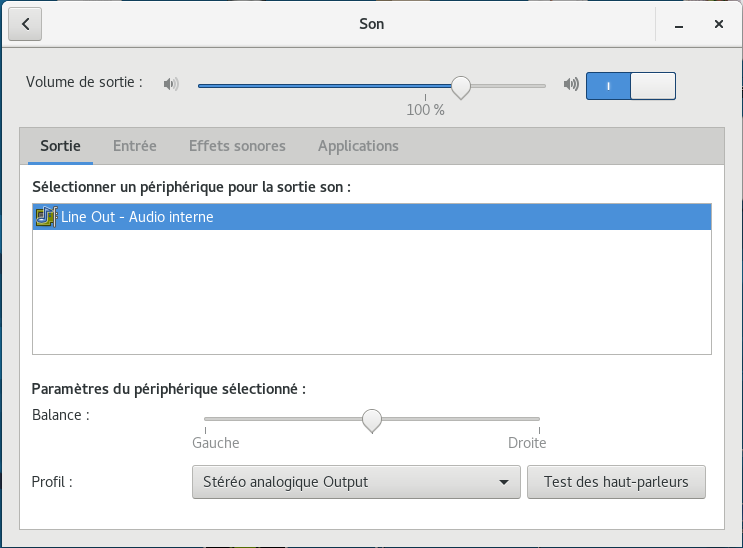Click the Gauche end of the balance slider
The width and height of the screenshot is (743, 548).
(216, 442)
